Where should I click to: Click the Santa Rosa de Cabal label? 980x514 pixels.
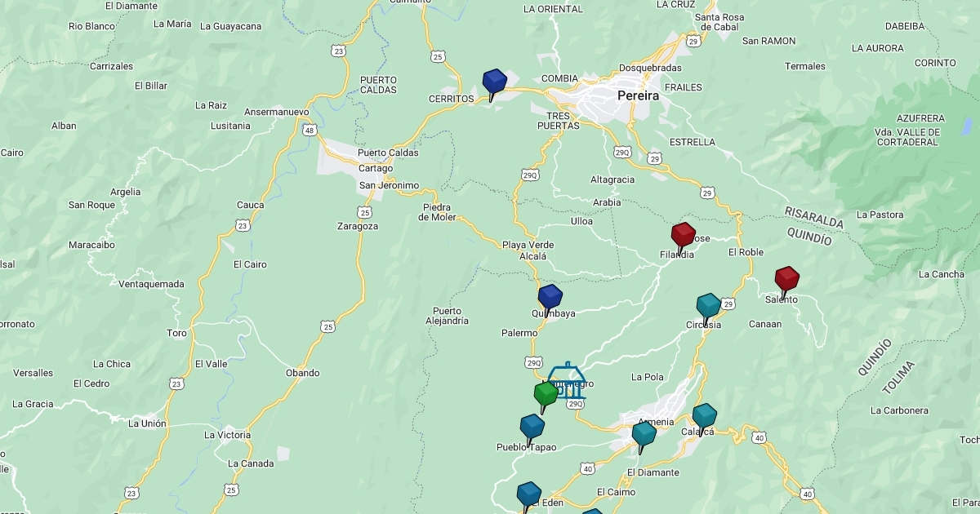point(719,22)
